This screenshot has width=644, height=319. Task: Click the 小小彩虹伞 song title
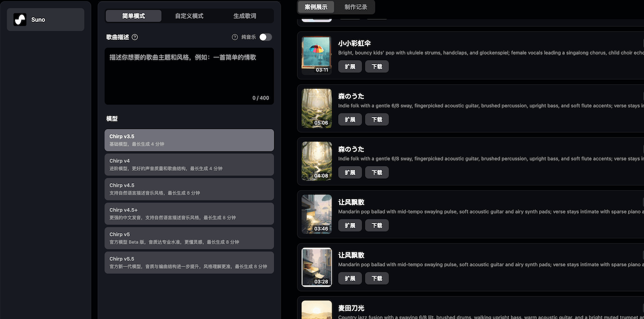(354, 44)
